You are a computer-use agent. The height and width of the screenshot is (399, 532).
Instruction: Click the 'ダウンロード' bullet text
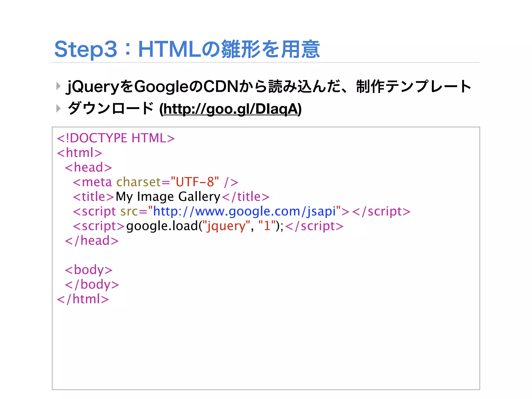[111, 108]
